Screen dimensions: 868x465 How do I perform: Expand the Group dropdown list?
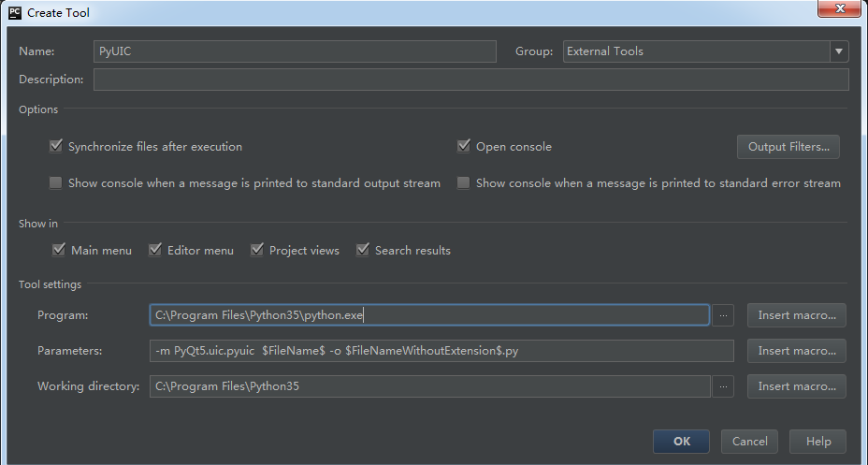(838, 51)
